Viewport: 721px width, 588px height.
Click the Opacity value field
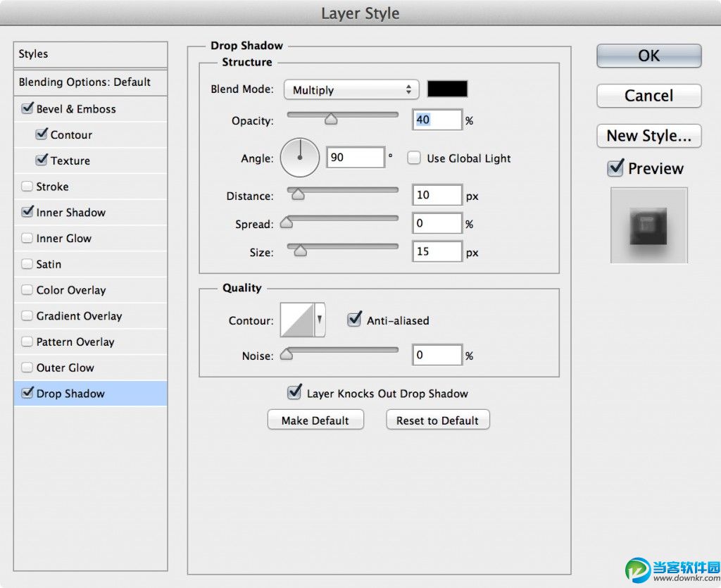click(437, 120)
